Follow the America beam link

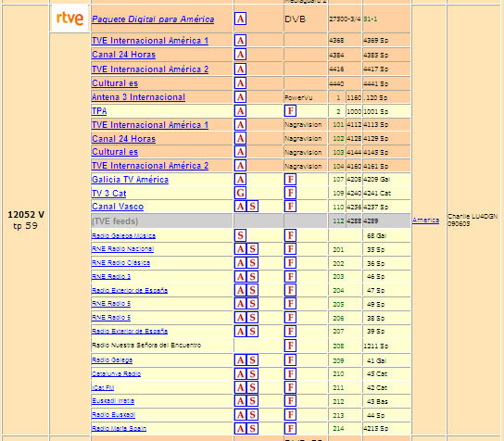click(x=426, y=220)
